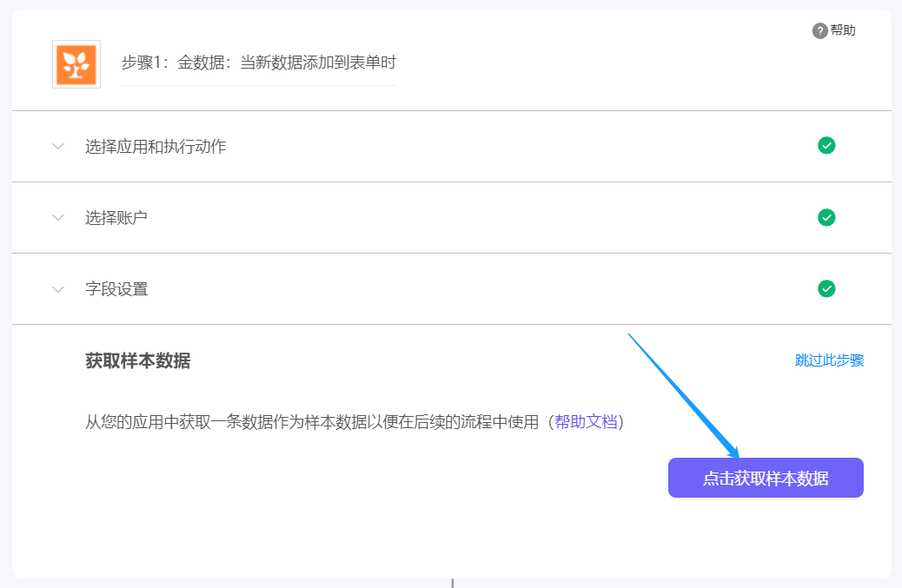Click green checkmark beside 选择账户
Screen dimensions: 902x588
click(x=826, y=217)
